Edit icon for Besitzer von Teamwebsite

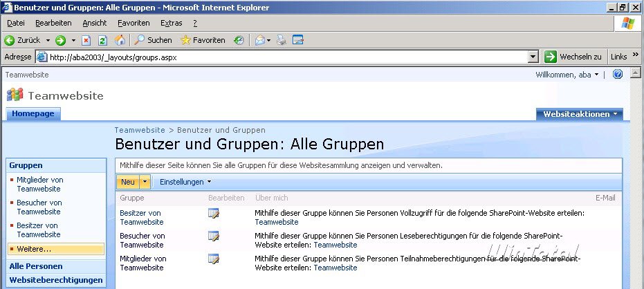coord(214,213)
